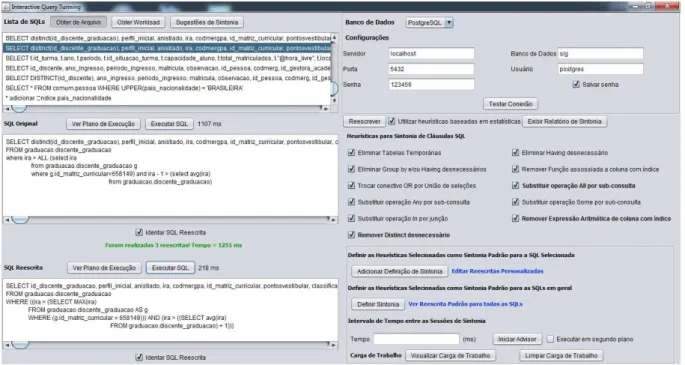This screenshot has height=365, width=685.
Task: Click SQL list horizontal scroll right arrow
Action: [326, 108]
